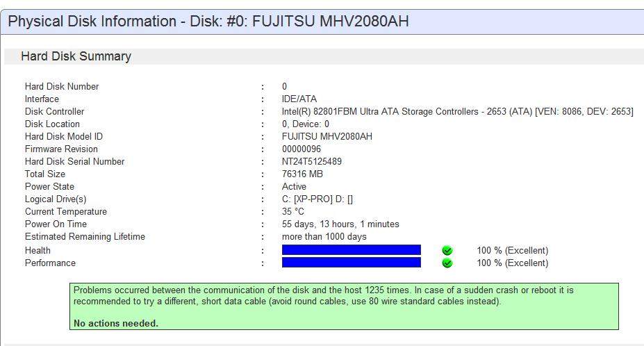Click the Physical Disk Information title bar
644x346 pixels.
[x=322, y=22]
